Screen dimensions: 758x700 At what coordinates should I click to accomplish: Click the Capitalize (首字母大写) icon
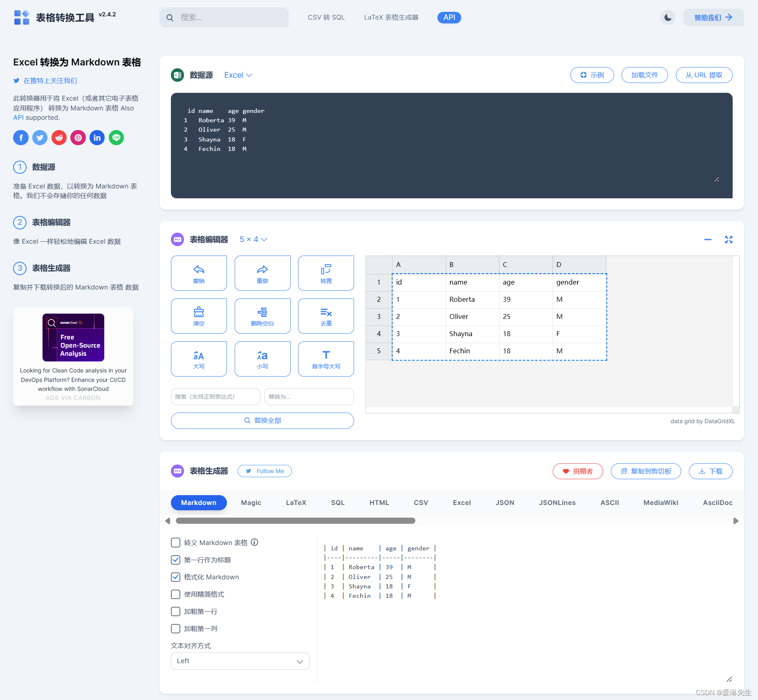pos(326,355)
